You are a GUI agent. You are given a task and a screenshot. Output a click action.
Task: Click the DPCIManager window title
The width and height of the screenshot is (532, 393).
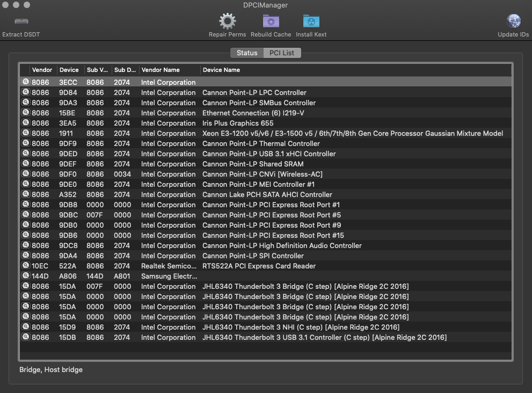pos(265,5)
